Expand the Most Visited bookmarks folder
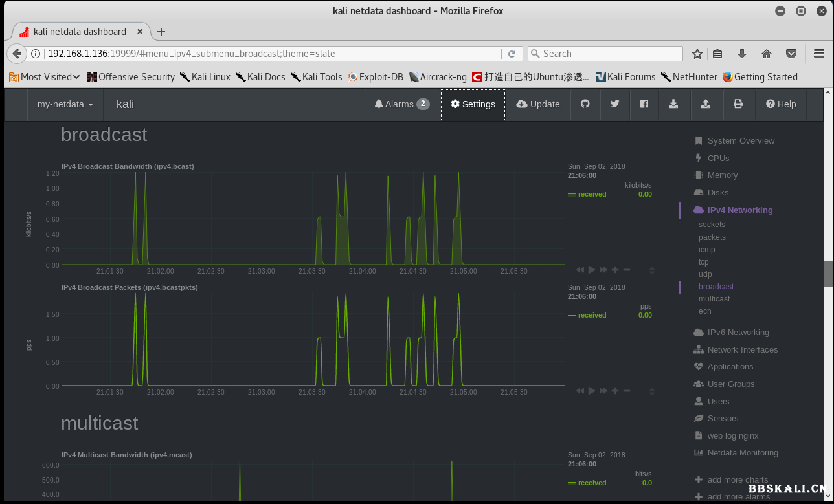 45,77
